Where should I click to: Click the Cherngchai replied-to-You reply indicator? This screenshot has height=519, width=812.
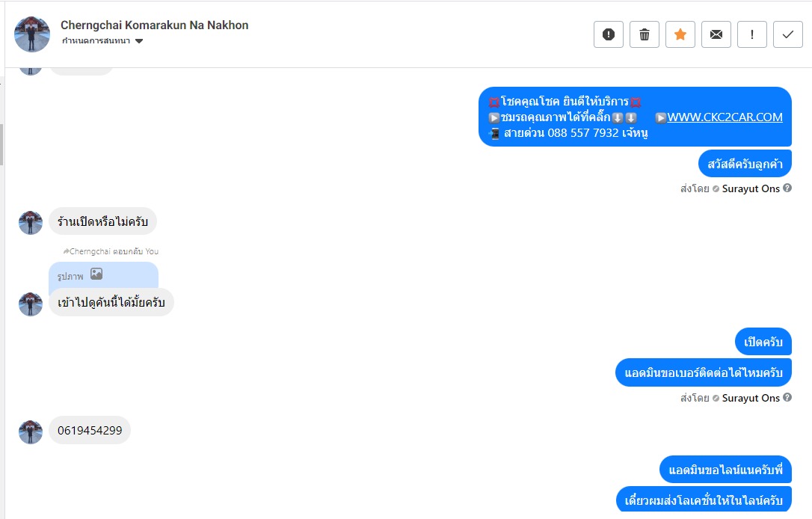point(111,251)
